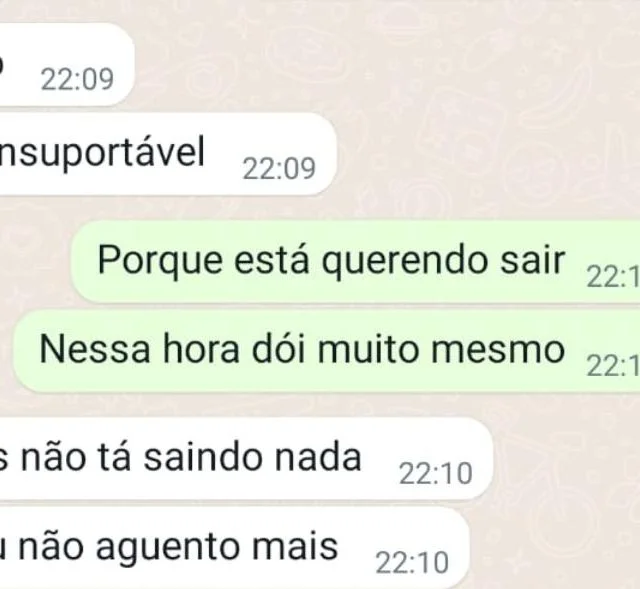The image size is (640, 589).
Task: Select the 'Porque está querendo sair' message bubble
Action: [x=356, y=261]
